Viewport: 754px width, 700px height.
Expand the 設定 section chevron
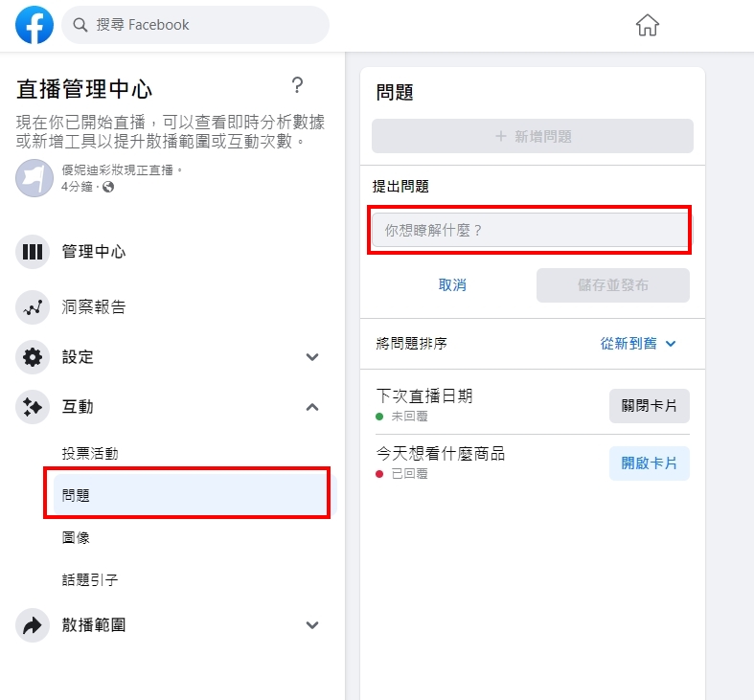pos(311,357)
